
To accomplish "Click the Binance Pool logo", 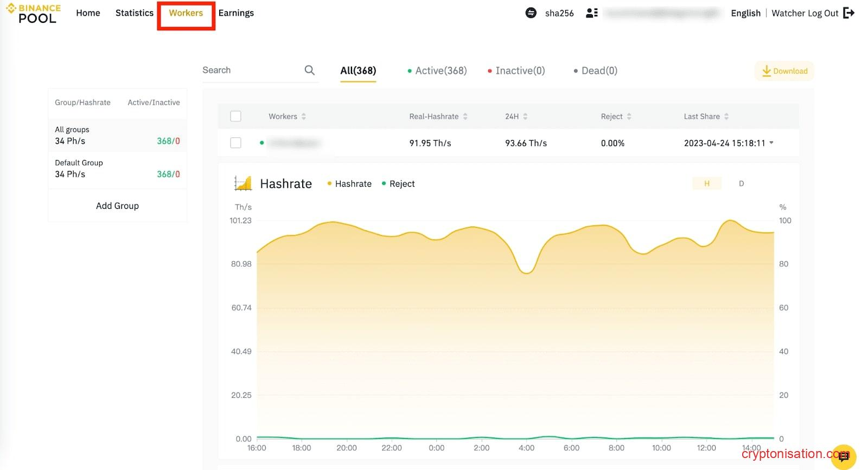I will pos(33,14).
